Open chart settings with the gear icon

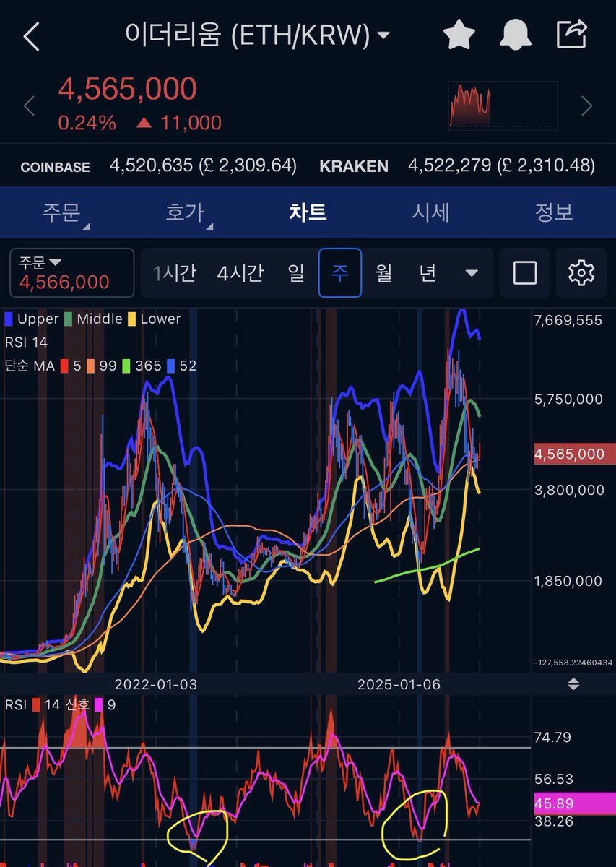click(x=581, y=272)
